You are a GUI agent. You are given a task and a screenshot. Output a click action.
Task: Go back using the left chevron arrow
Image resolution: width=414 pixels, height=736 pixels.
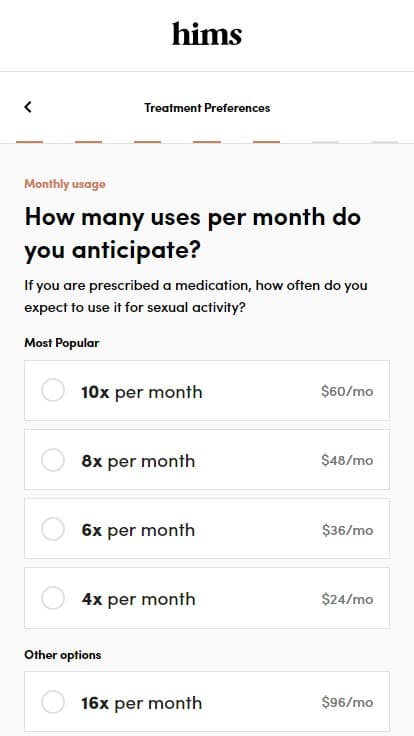coord(28,107)
